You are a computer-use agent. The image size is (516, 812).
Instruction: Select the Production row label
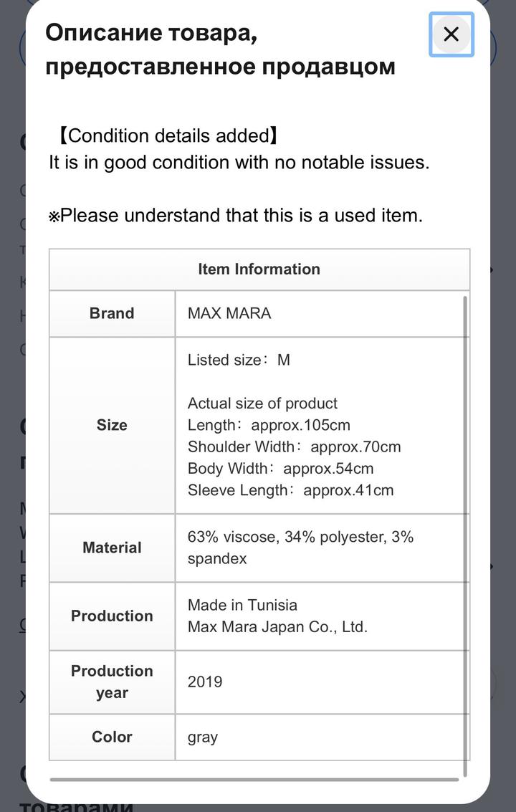coord(111,616)
